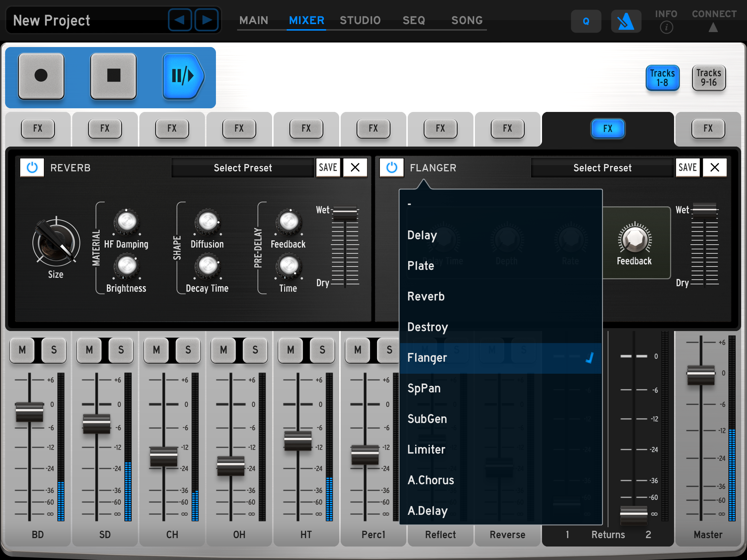Screen dimensions: 747x560
Task: Mute the BD track
Action: pos(22,350)
